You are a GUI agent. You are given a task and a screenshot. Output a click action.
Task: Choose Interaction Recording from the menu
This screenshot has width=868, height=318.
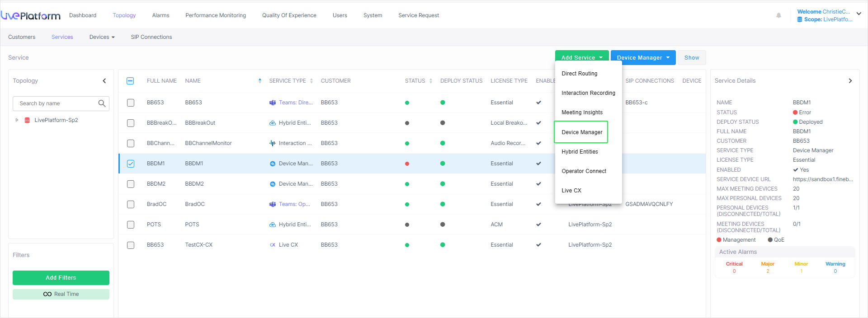point(588,93)
